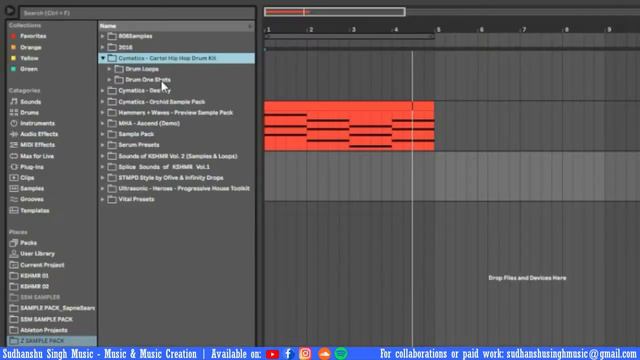Select the Favorites collection red swatch

tap(13, 36)
